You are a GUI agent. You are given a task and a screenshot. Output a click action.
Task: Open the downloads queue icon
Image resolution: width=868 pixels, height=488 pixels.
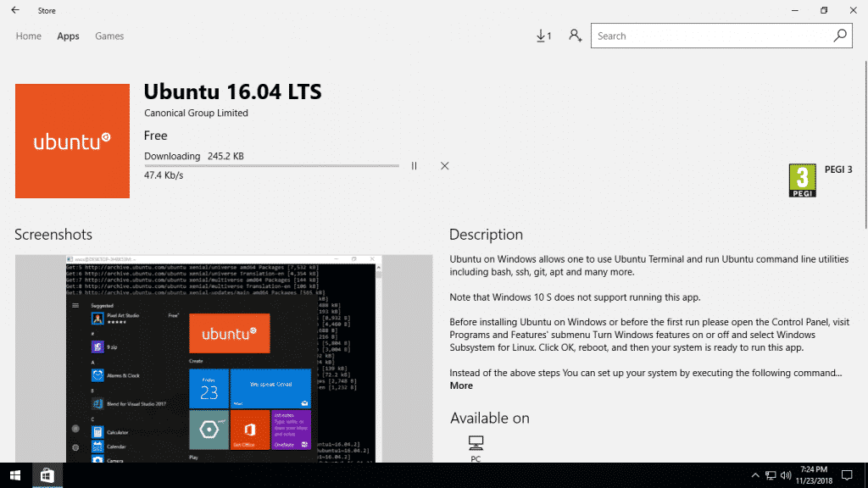(x=542, y=36)
